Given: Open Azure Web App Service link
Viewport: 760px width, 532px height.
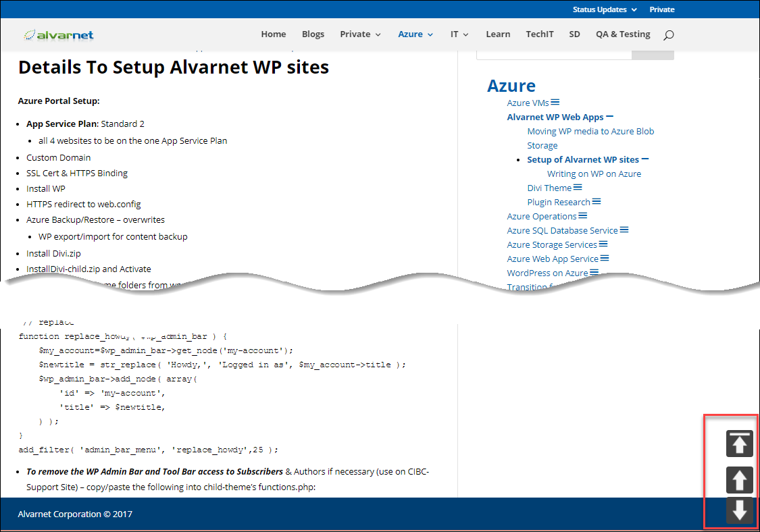Looking at the screenshot, I should click(553, 259).
